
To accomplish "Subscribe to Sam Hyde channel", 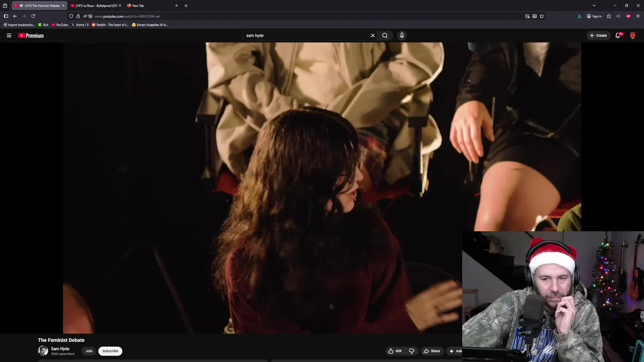I will (110, 351).
